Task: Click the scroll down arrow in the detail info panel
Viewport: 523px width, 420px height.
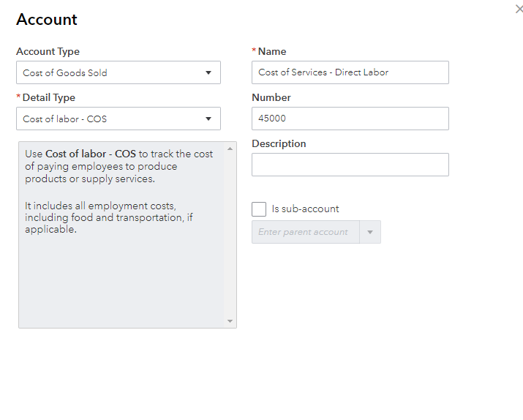Action: 230,321
